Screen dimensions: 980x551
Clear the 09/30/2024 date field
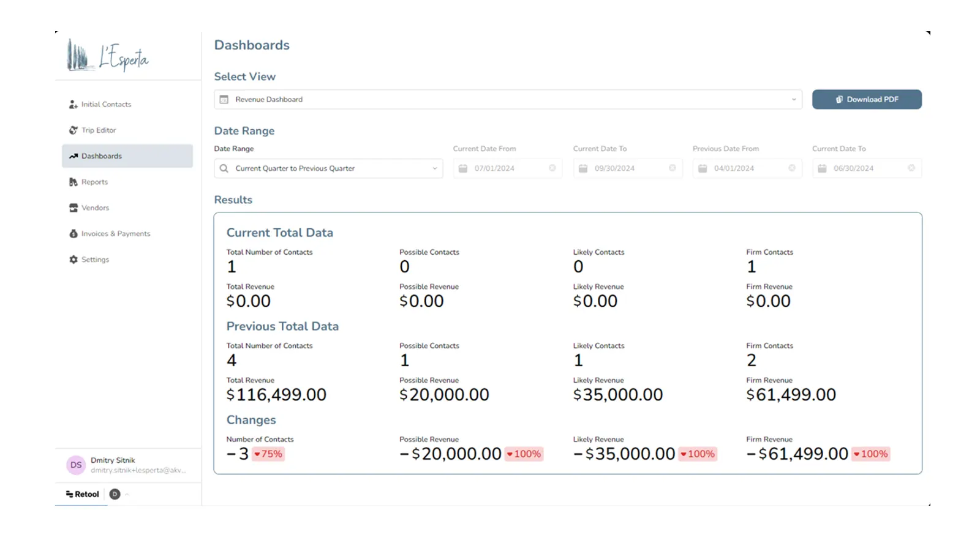(x=673, y=168)
